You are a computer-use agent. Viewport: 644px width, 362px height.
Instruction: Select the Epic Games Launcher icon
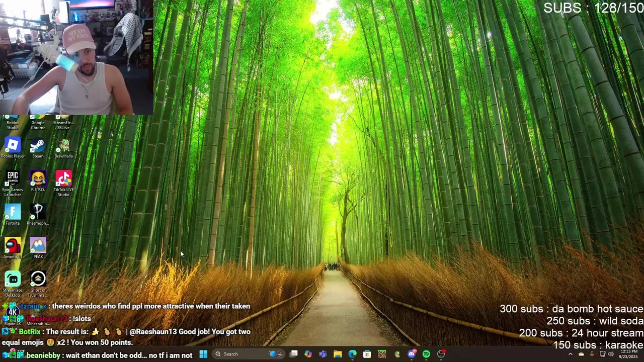click(x=13, y=184)
